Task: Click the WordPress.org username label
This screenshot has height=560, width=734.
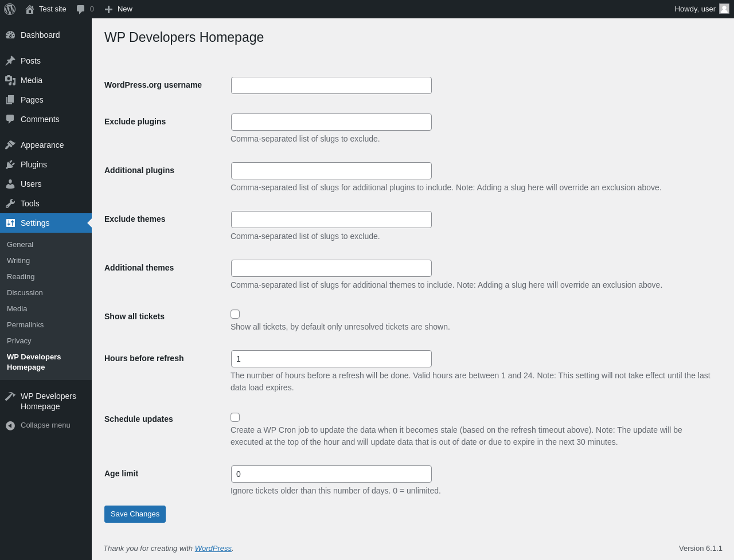Action: click(x=153, y=85)
